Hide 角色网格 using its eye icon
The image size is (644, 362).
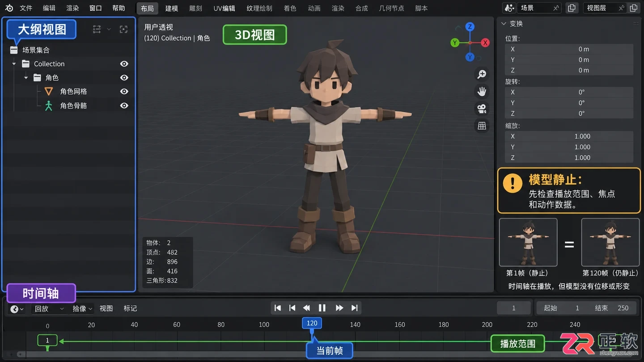pos(124,92)
